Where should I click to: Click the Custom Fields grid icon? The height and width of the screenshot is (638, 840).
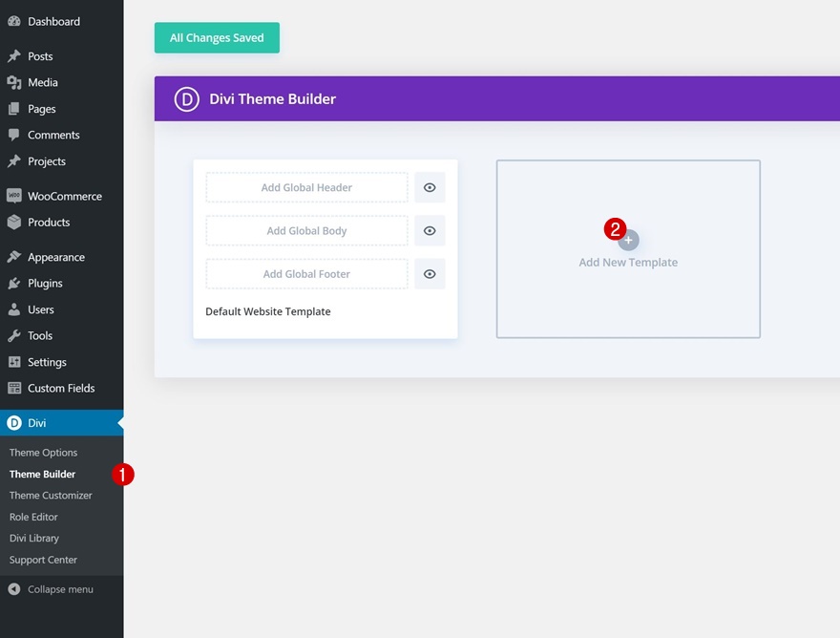click(14, 388)
